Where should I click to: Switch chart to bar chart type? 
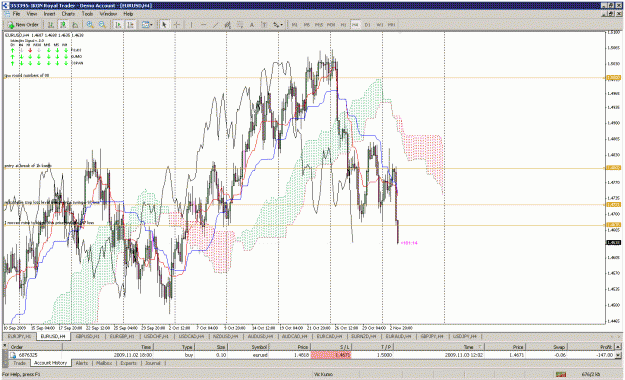pyautogui.click(x=51, y=25)
